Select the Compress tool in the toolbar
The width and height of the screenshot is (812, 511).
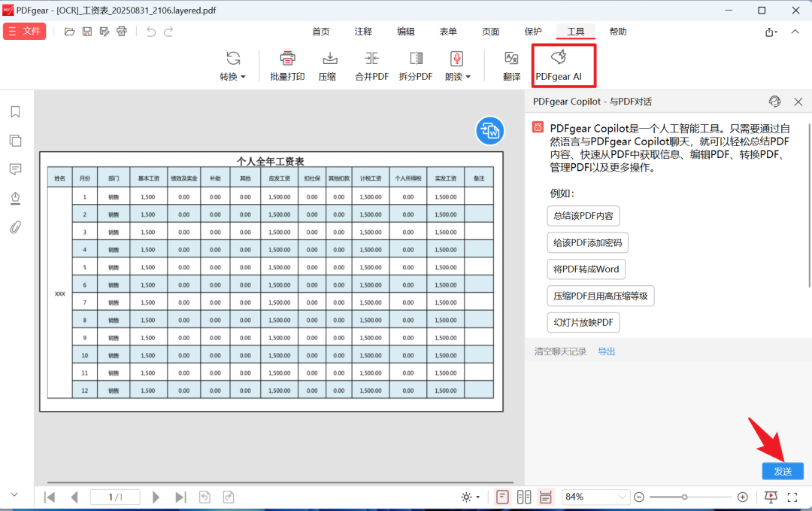(328, 66)
